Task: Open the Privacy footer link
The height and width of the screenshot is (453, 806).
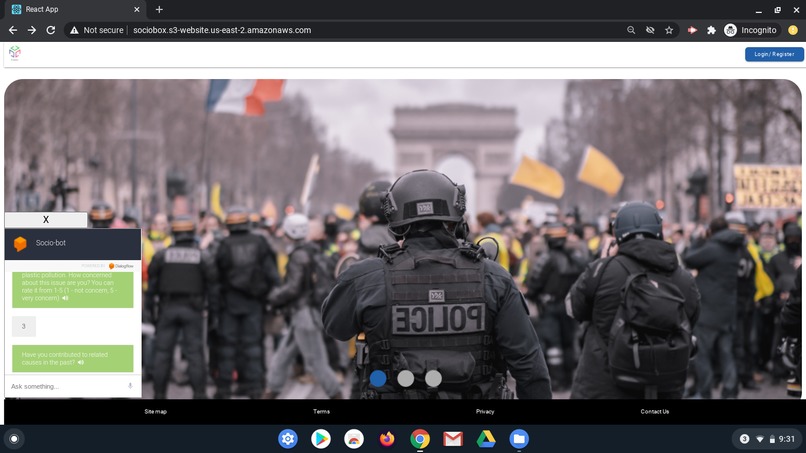Action: (485, 411)
